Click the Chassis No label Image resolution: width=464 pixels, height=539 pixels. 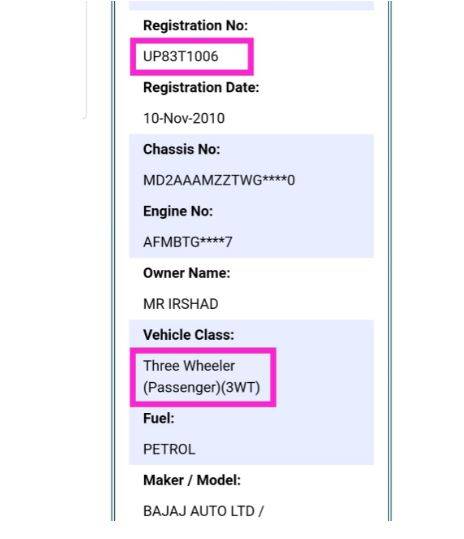181,149
